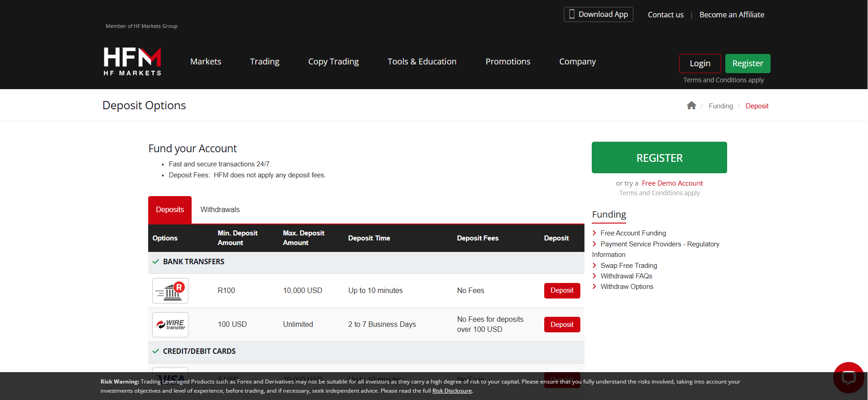Open the Markets navigation menu
This screenshot has height=400, width=868.
[205, 62]
